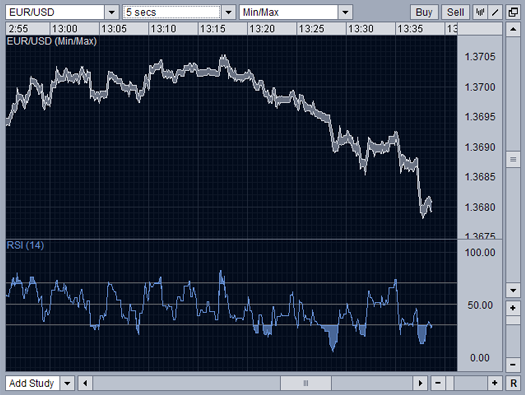
Task: Click the Buy button
Action: coord(424,12)
